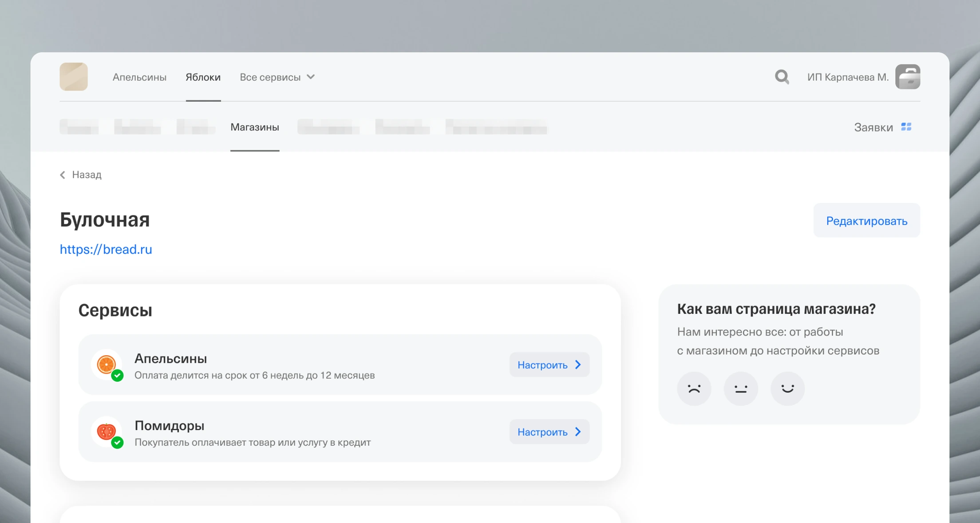
Task: Click the grid icon next to Заявки
Action: click(x=906, y=127)
